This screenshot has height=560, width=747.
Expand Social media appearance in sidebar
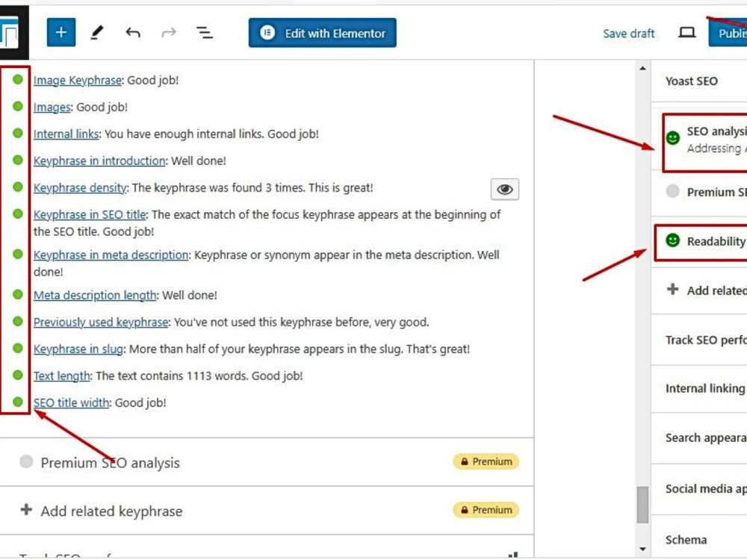coord(699,488)
